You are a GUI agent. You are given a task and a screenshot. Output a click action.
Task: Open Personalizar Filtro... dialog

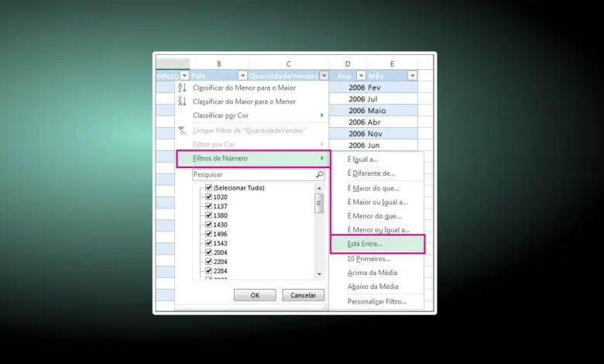(x=378, y=301)
